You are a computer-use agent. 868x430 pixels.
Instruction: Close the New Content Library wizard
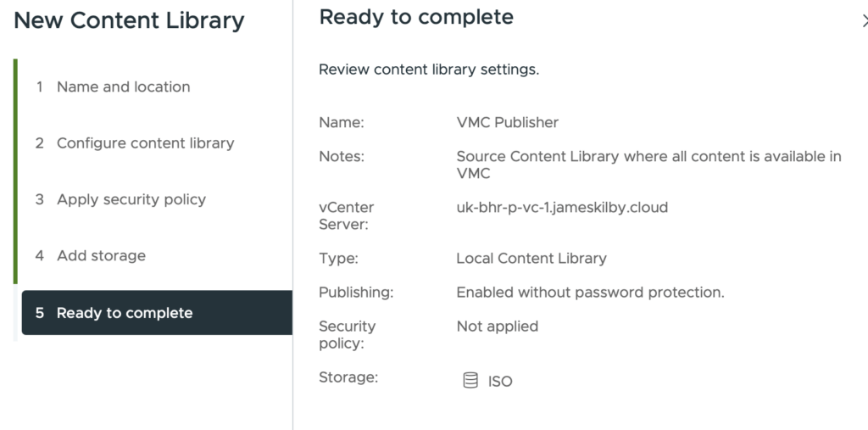click(863, 21)
